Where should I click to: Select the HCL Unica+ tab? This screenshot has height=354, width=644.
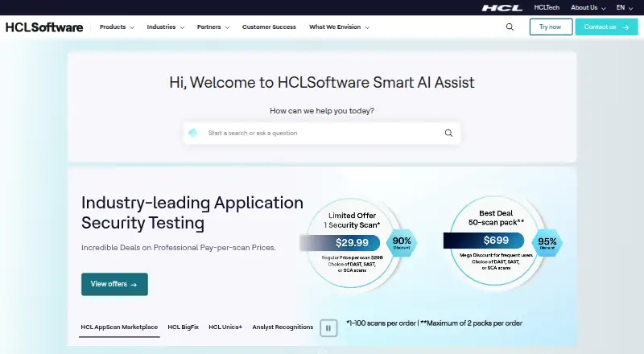(225, 327)
